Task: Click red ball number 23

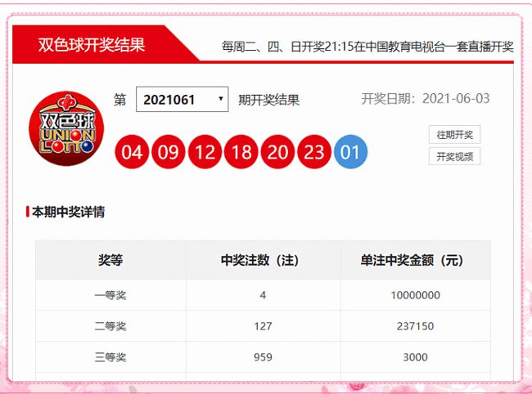Action: pos(313,151)
